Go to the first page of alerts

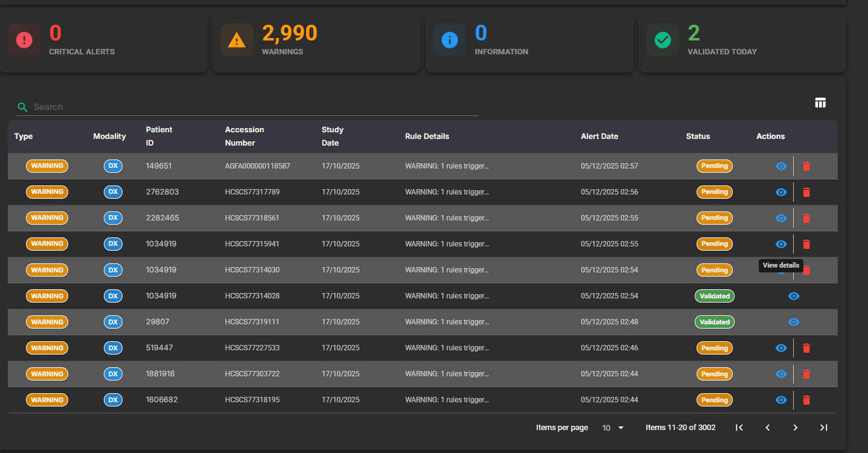(x=739, y=428)
